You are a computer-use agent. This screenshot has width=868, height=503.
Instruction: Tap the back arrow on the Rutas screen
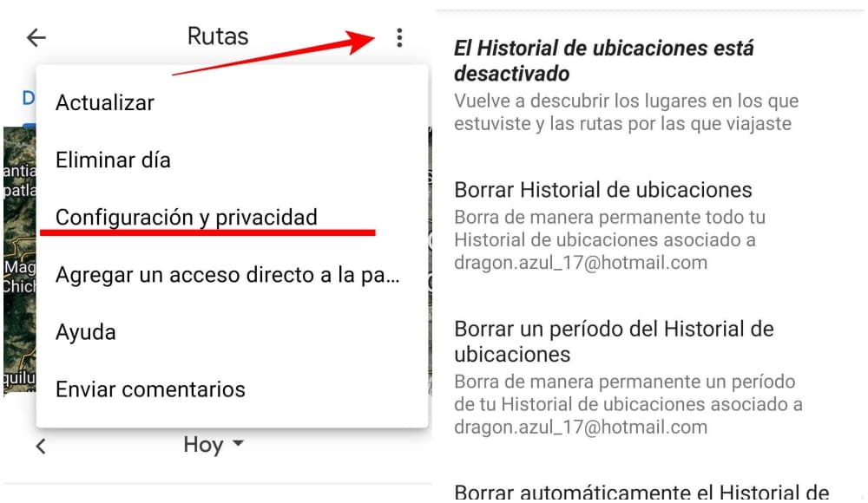[x=36, y=37]
